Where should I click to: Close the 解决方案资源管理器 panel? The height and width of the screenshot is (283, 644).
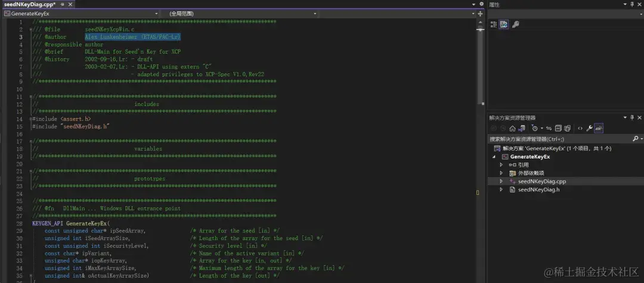[639, 118]
